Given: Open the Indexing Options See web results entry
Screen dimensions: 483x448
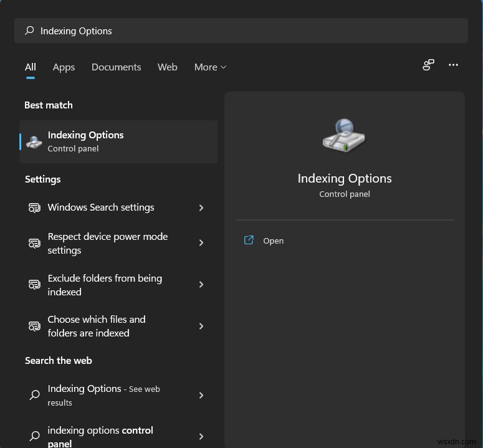Looking at the screenshot, I should click(x=118, y=395).
